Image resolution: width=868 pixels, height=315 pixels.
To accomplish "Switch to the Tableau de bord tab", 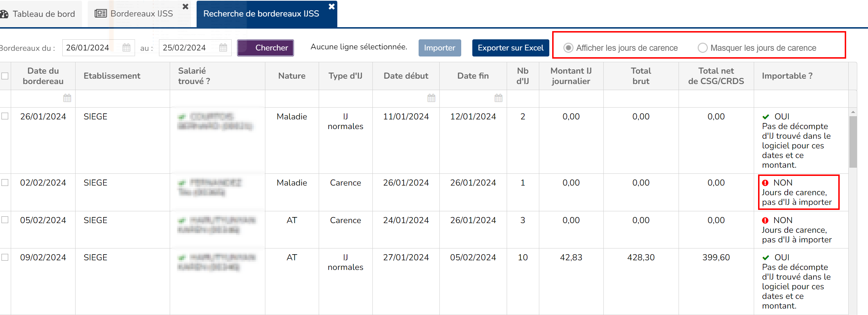I will [43, 14].
